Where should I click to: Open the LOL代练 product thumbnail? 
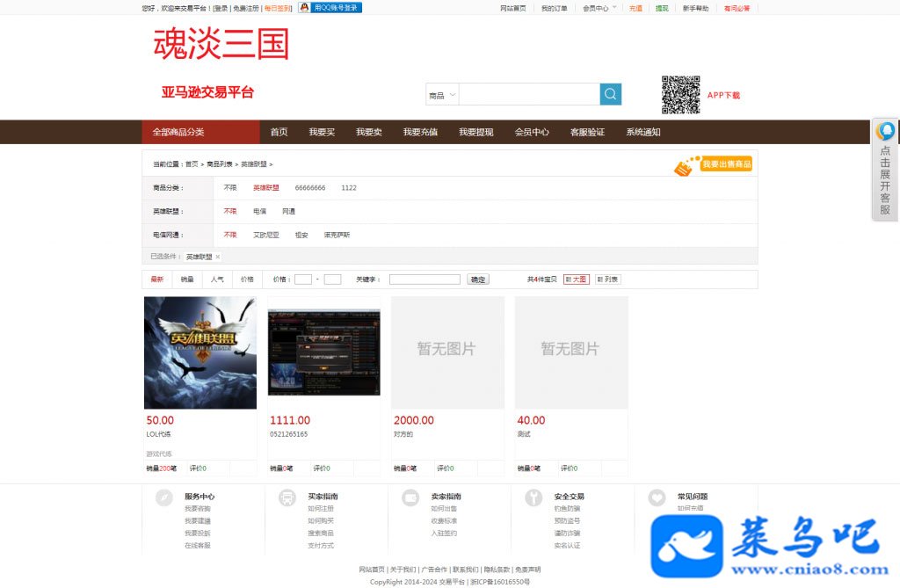pos(200,352)
